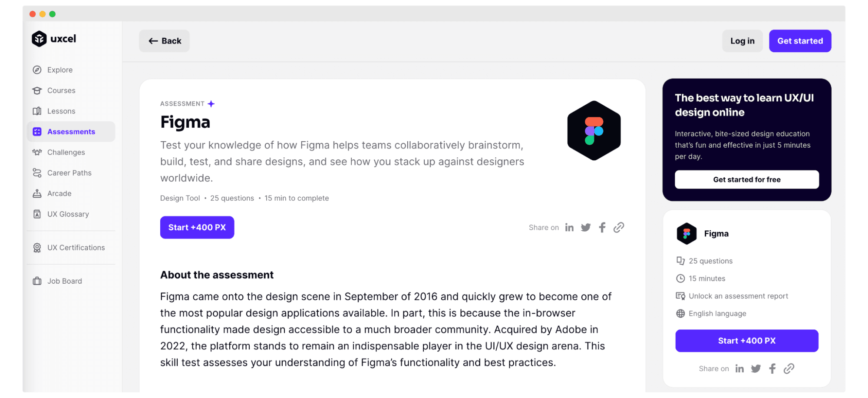Click the Back button

pos(164,41)
